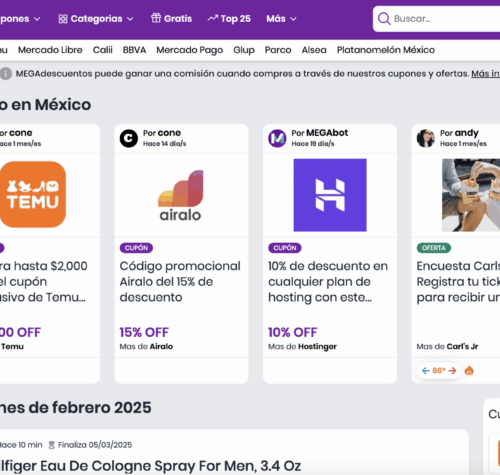
Task: Open the Mercado Libre store tab
Action: pyautogui.click(x=50, y=50)
